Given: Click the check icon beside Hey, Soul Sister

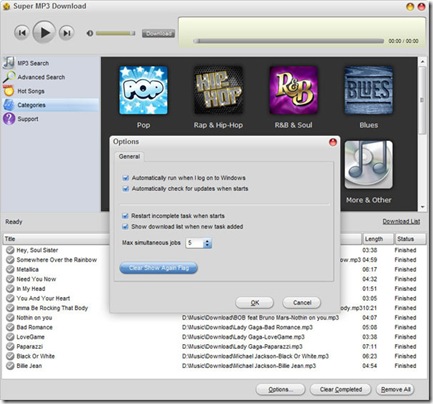Looking at the screenshot, I should (x=10, y=250).
